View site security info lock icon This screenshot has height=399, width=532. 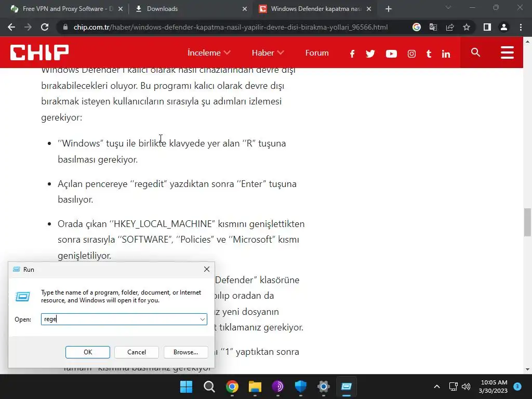65,27
